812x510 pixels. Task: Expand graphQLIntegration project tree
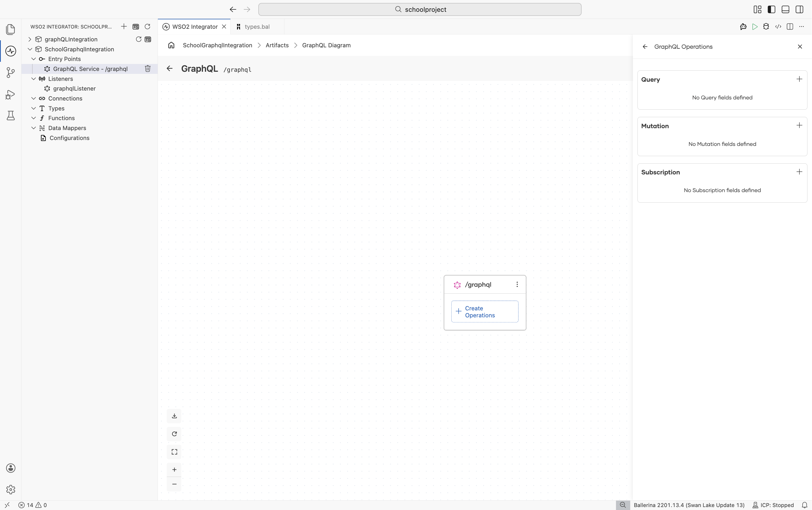click(x=30, y=39)
